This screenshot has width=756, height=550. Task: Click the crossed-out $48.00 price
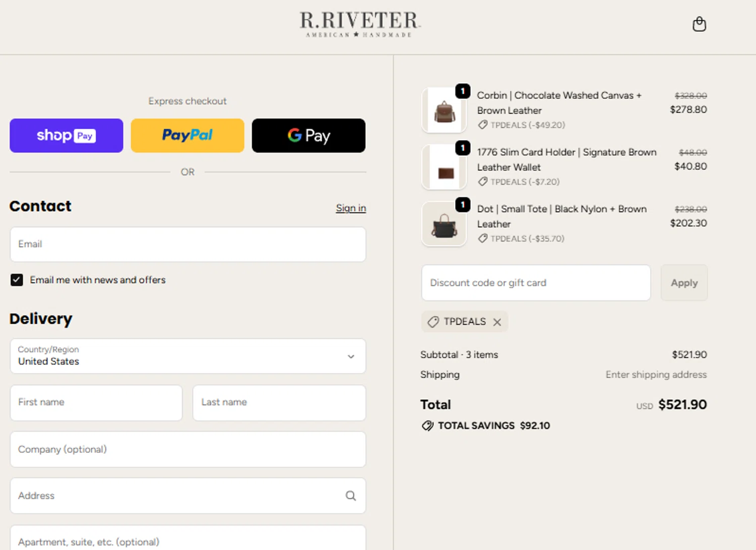[692, 152]
